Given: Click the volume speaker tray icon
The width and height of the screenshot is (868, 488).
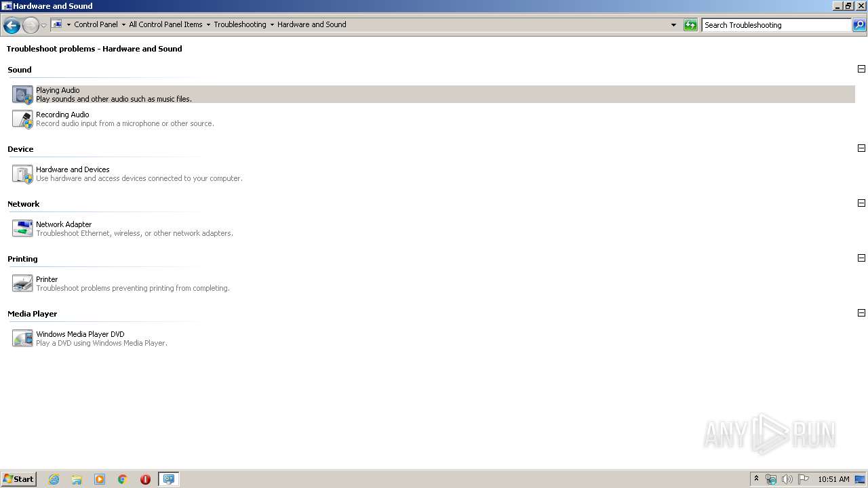Looking at the screenshot, I should (x=787, y=479).
